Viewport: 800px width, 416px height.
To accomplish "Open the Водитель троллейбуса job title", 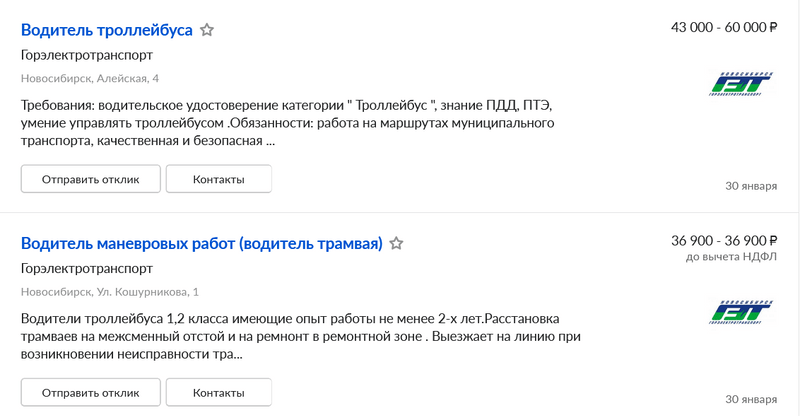I will click(x=106, y=30).
